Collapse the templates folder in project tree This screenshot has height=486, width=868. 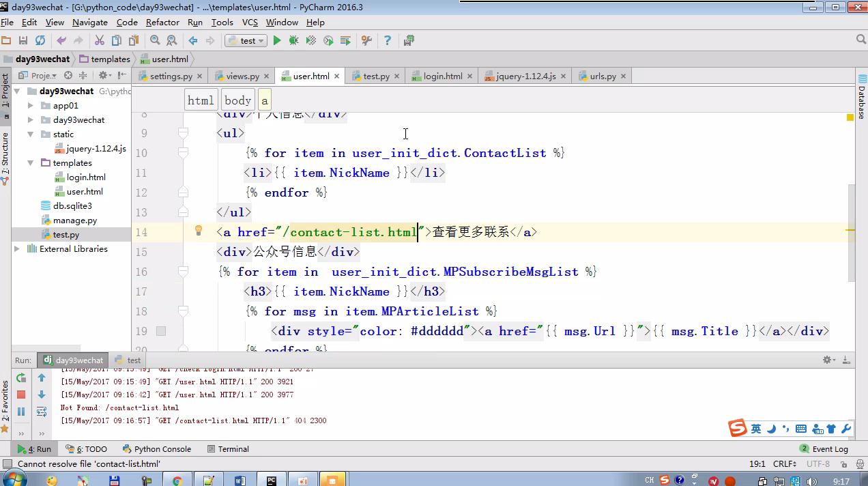tap(31, 163)
